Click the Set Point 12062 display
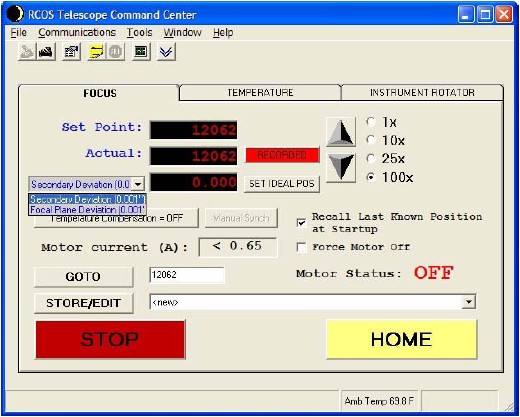The height and width of the screenshot is (417, 520). pos(193,130)
